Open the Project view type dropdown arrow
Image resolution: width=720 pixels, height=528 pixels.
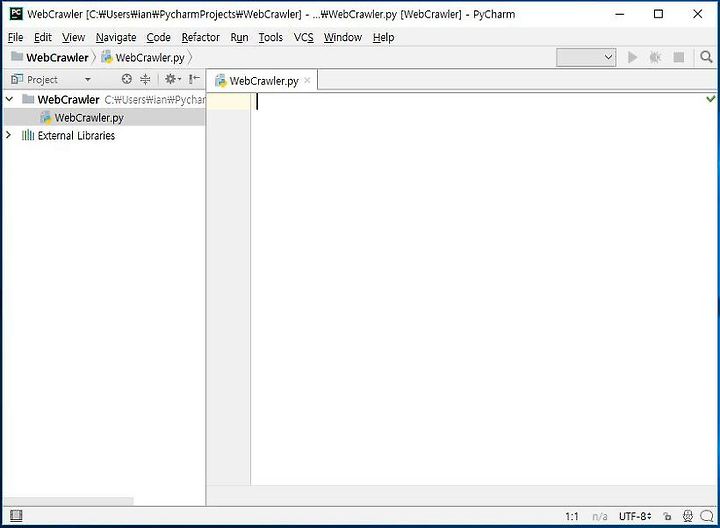click(87, 79)
